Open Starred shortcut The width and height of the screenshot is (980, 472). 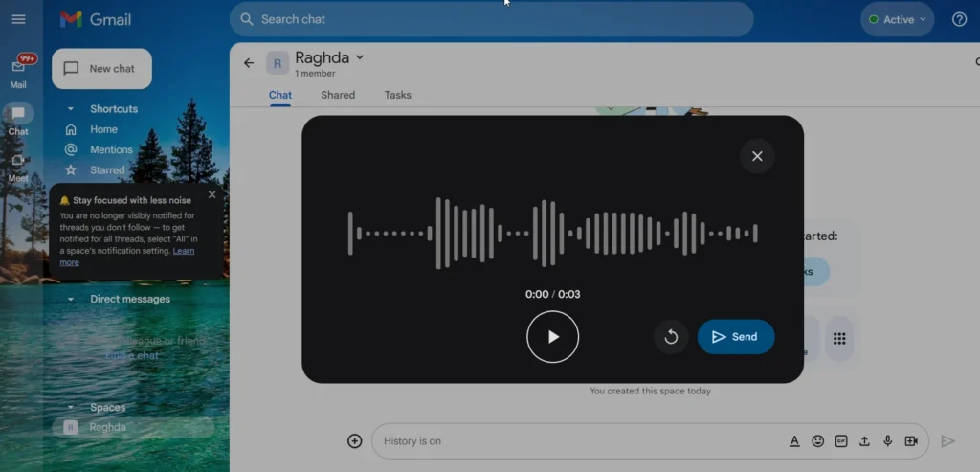pos(107,170)
